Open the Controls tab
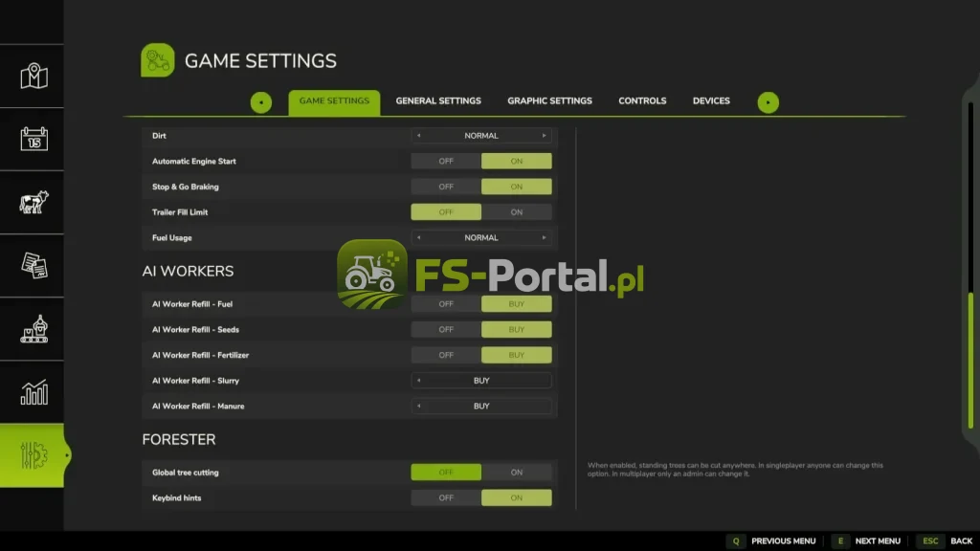The width and height of the screenshot is (980, 551). 642,101
